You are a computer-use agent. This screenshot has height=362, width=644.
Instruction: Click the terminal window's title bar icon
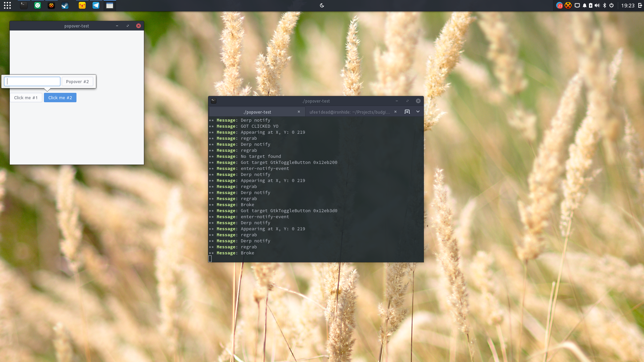(214, 101)
